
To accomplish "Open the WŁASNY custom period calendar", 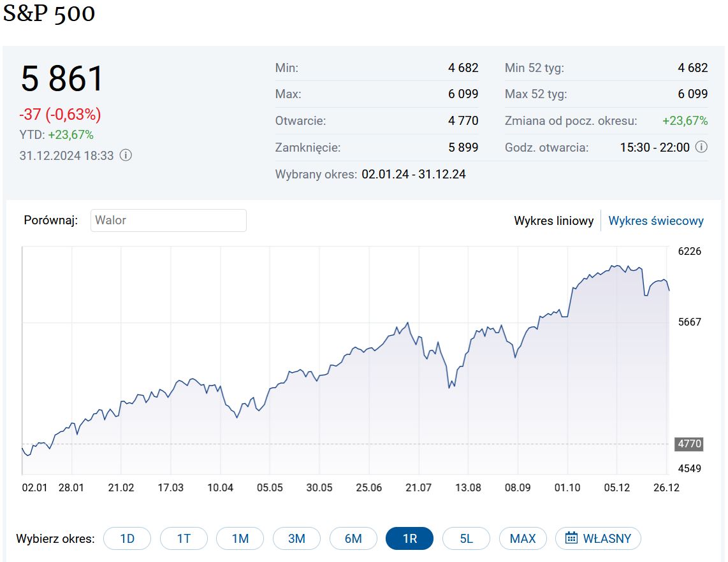I will point(597,538).
